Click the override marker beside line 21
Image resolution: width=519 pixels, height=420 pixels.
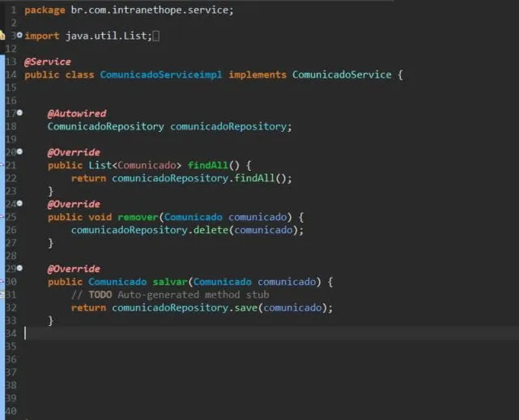pos(2,165)
